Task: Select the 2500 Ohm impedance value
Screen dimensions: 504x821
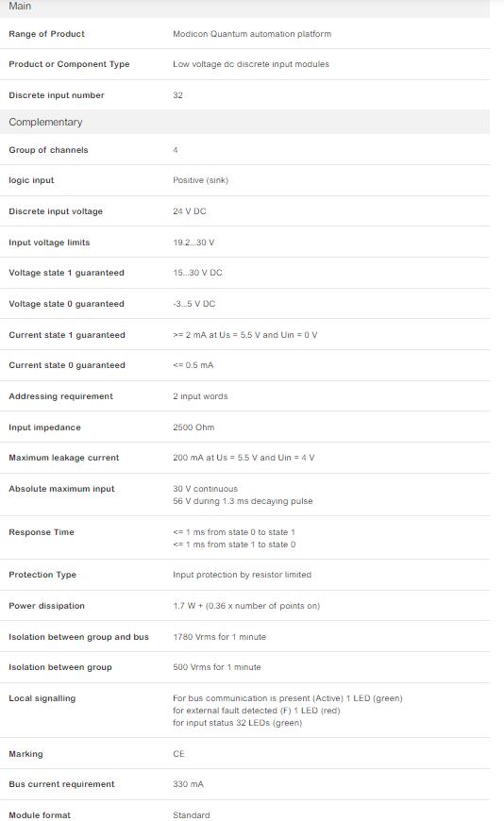Action: 193,427
